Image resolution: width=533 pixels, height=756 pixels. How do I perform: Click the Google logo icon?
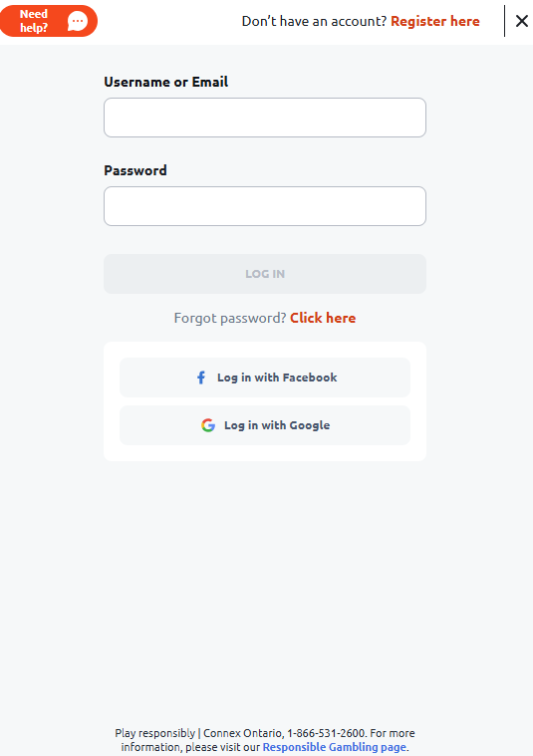click(x=208, y=425)
